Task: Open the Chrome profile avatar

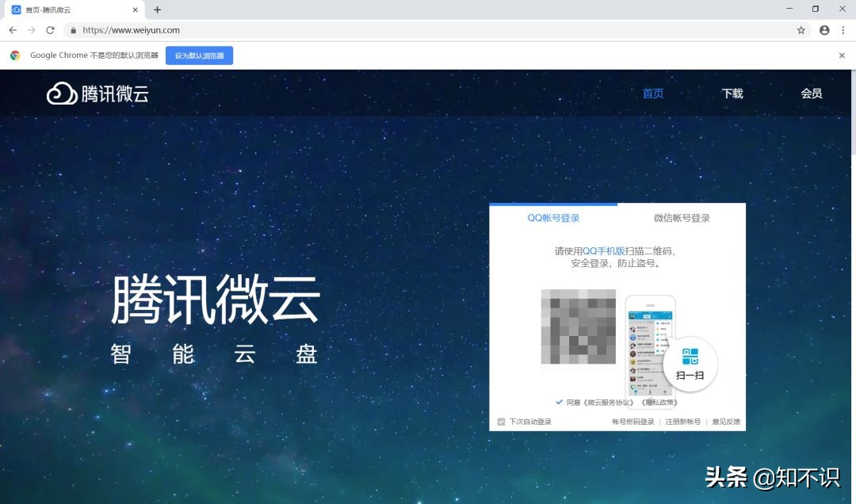Action: (824, 29)
